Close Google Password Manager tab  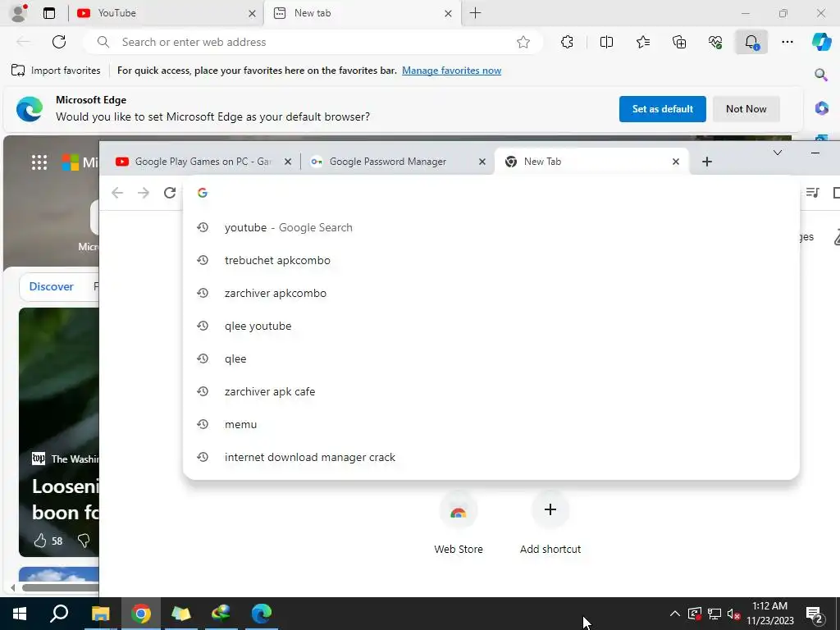(482, 162)
